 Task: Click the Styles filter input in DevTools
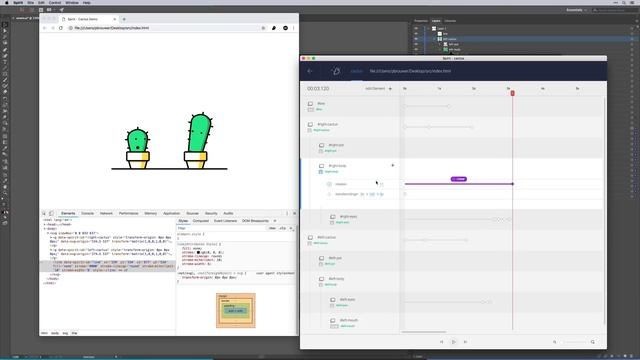click(x=220, y=228)
